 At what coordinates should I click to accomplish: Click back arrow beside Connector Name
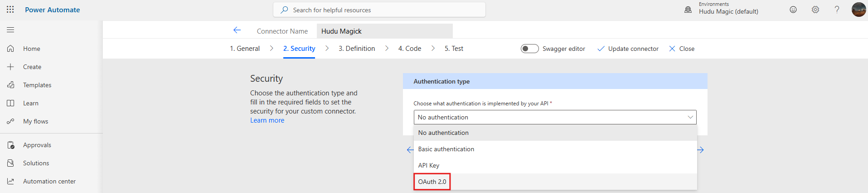(x=237, y=30)
